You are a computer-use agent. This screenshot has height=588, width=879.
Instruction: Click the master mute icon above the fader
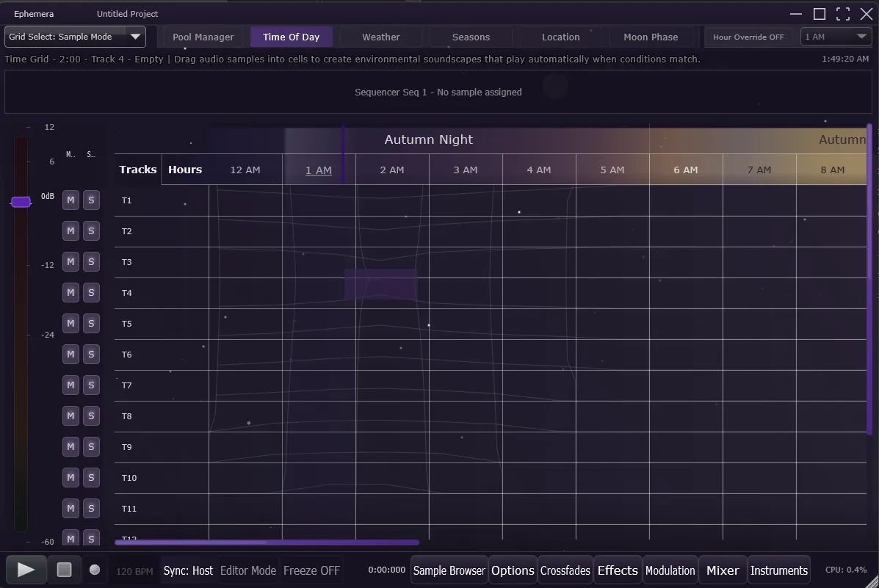coord(70,154)
